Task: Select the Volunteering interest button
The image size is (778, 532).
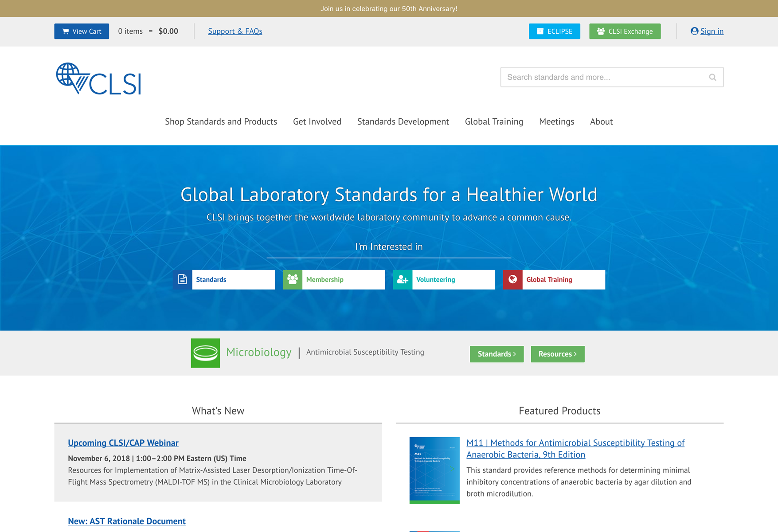Action: point(444,280)
